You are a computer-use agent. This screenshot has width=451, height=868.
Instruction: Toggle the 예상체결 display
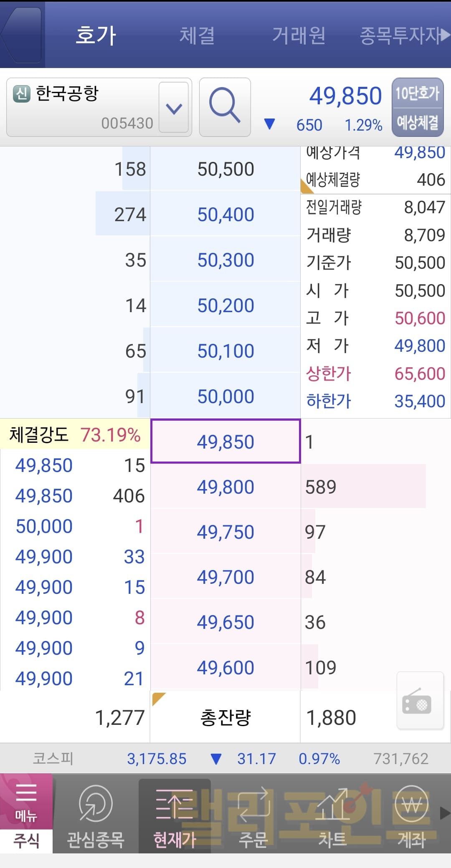pyautogui.click(x=417, y=122)
